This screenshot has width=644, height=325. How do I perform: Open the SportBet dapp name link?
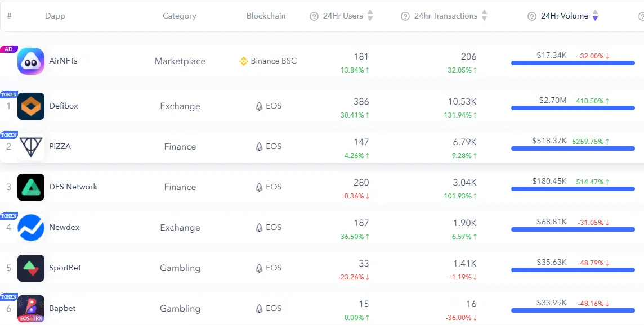pos(65,268)
